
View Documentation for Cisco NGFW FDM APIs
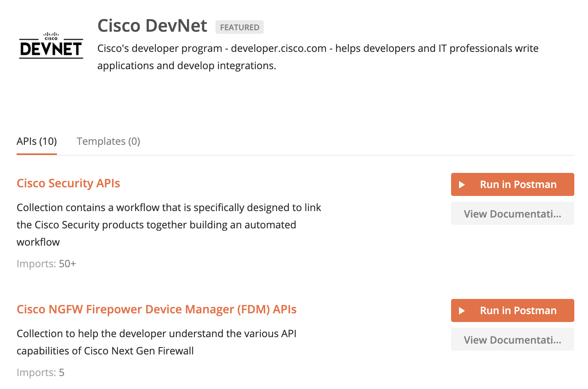point(512,340)
